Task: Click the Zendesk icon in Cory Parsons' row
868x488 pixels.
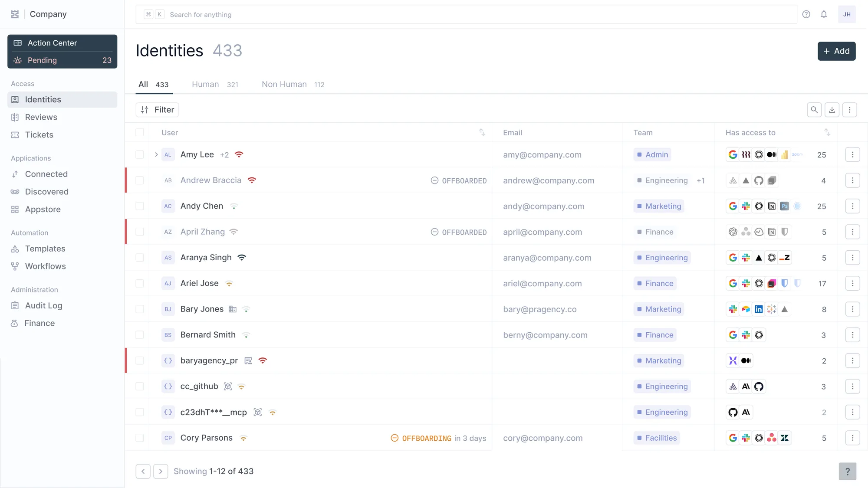Action: click(785, 438)
